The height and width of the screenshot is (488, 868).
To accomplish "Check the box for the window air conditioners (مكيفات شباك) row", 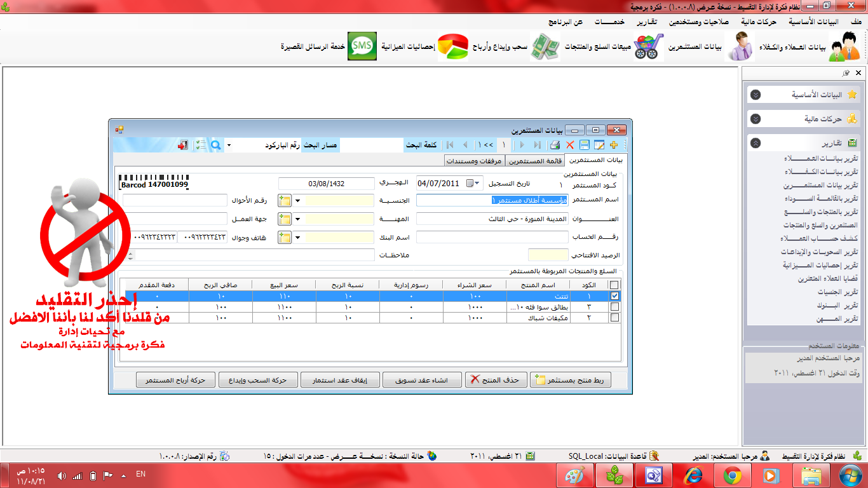I will coord(614,318).
